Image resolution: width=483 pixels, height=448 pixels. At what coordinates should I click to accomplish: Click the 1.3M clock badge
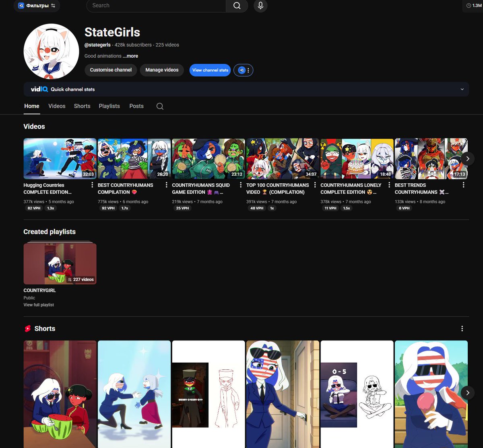pos(474,6)
